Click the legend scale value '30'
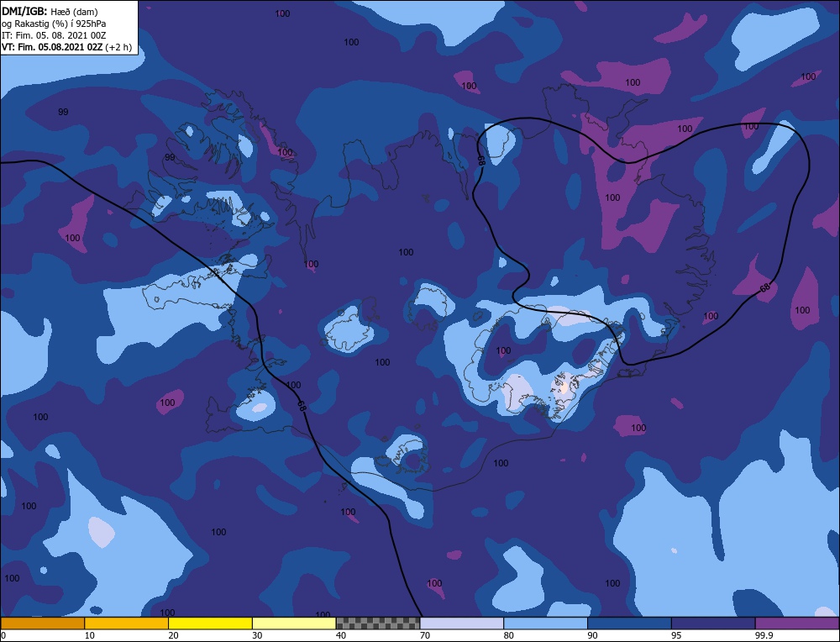 (257, 635)
